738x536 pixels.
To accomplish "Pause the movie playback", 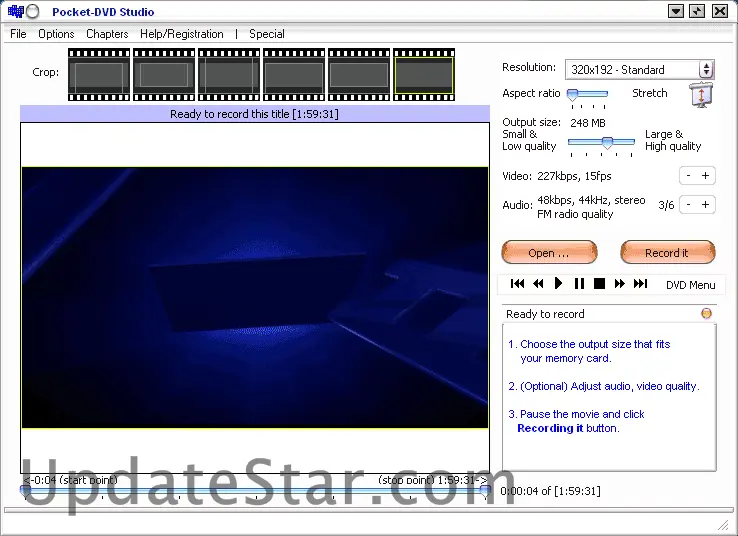I will click(x=579, y=284).
